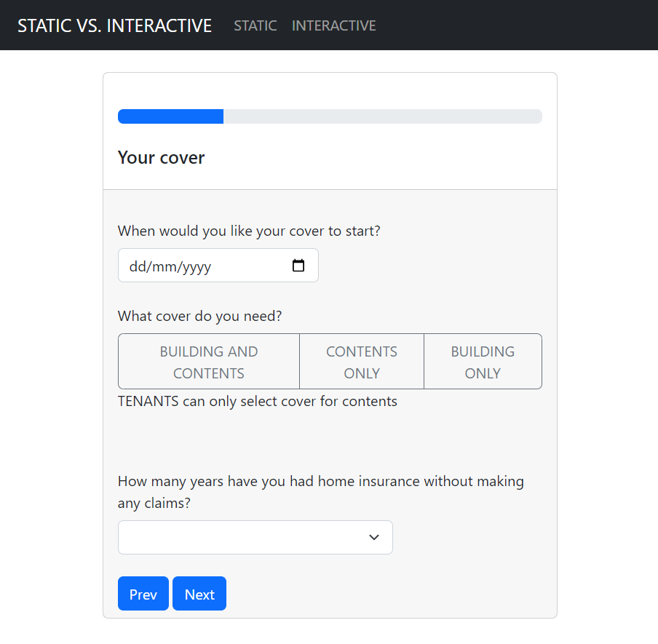
Task: Click the chevron arrow of the no-claims dropdown
Action: 374,537
